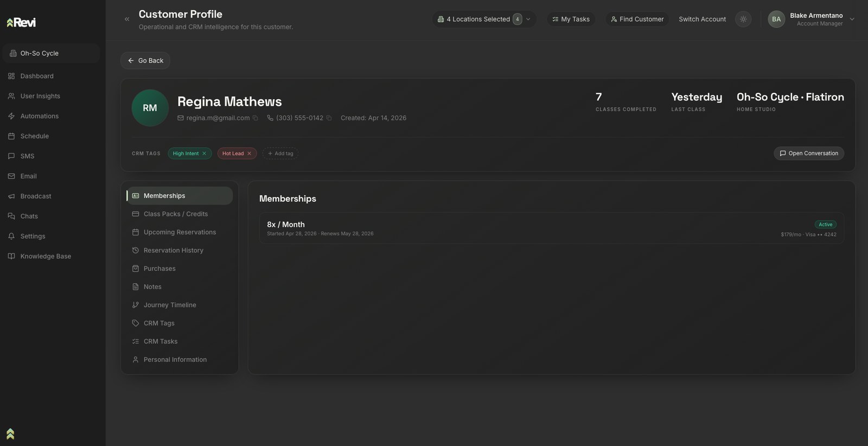Open CRM Tasks tab
Screen dimensions: 868x446
pos(180,341)
